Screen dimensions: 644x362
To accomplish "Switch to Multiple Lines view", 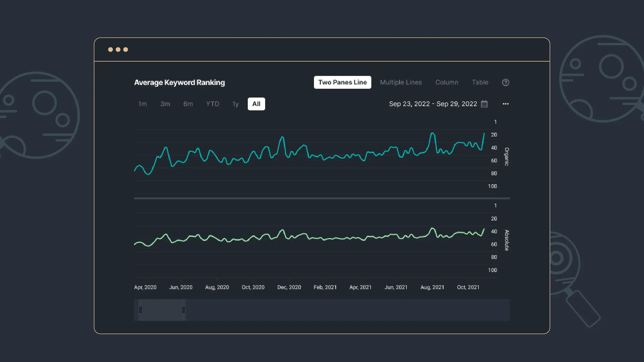I will (401, 82).
